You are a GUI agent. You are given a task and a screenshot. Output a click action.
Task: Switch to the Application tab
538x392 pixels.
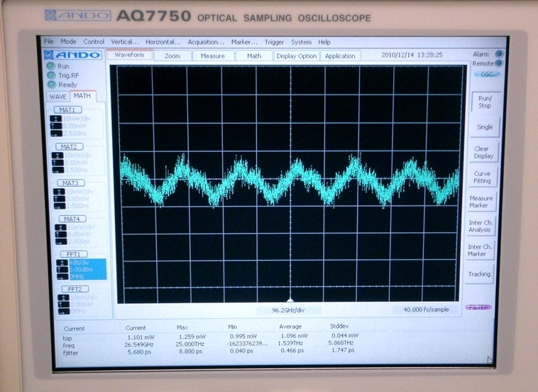pyautogui.click(x=340, y=56)
